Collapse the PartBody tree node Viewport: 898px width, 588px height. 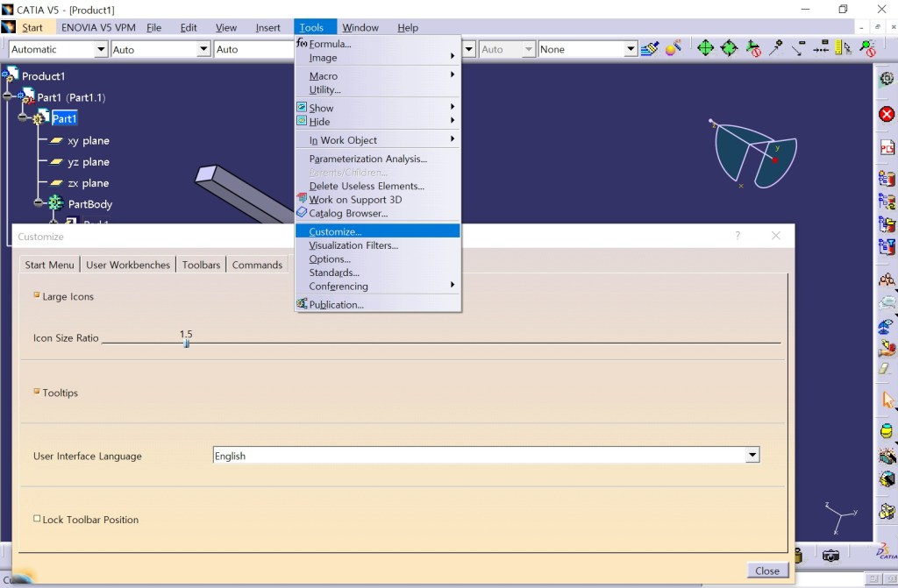pyautogui.click(x=39, y=203)
